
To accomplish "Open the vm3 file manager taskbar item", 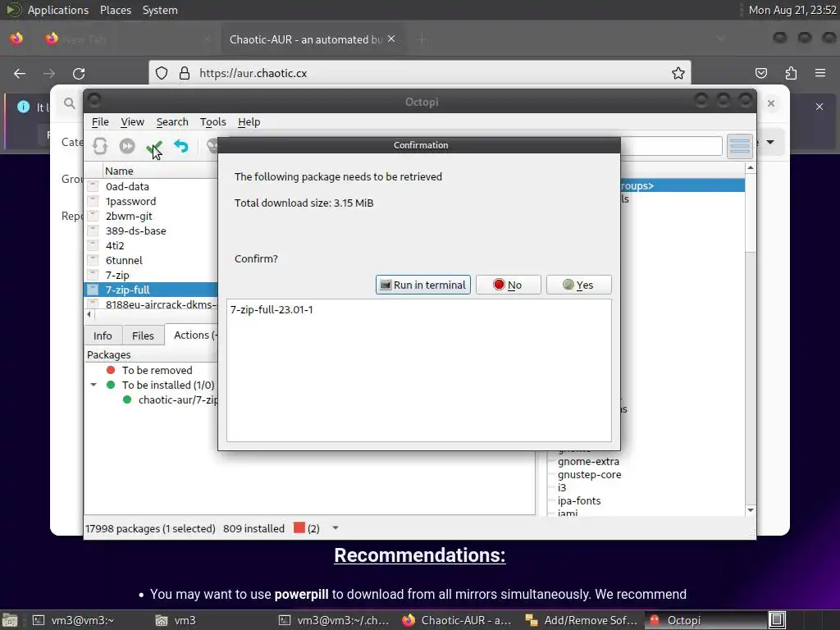I will [x=177, y=620].
